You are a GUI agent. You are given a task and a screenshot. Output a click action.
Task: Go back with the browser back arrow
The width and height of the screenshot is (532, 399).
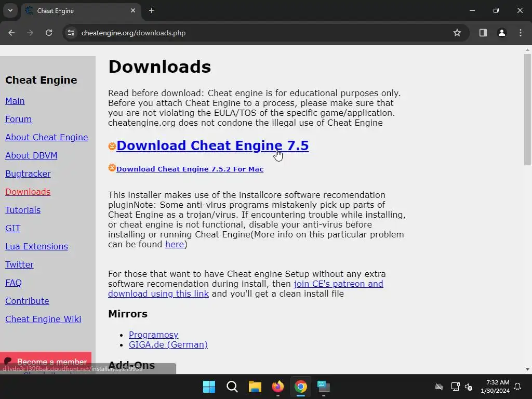[x=11, y=33]
